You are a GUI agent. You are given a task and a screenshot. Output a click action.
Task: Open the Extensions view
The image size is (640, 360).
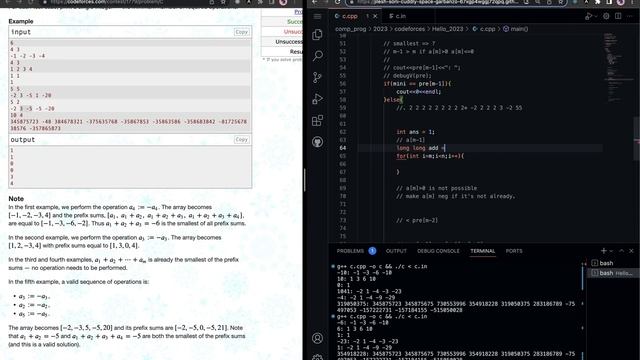click(x=317, y=120)
